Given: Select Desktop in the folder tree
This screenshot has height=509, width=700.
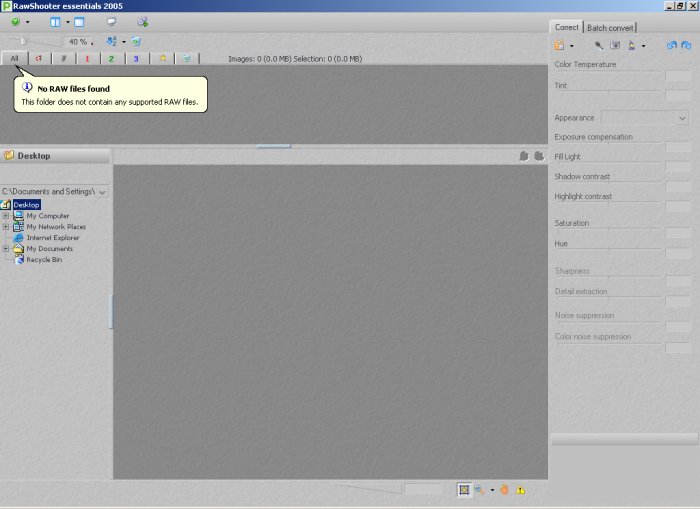Looking at the screenshot, I should (x=27, y=204).
